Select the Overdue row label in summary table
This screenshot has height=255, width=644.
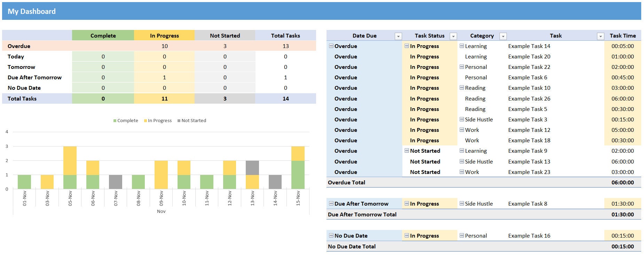pyautogui.click(x=19, y=46)
